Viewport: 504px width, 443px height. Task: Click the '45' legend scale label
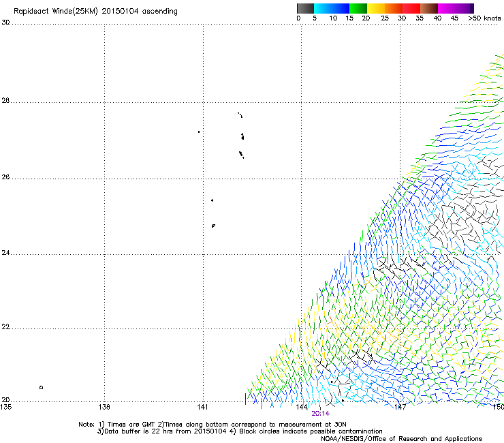tap(454, 18)
